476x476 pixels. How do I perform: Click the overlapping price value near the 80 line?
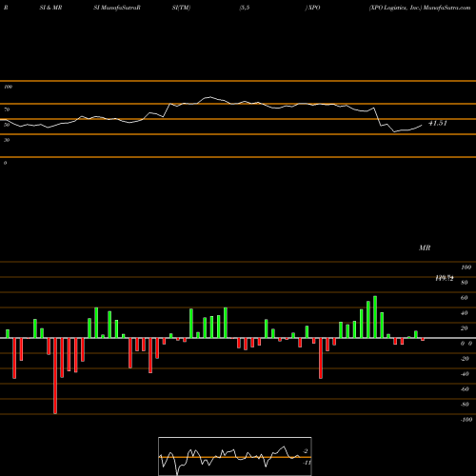pyautogui.click(x=445, y=278)
